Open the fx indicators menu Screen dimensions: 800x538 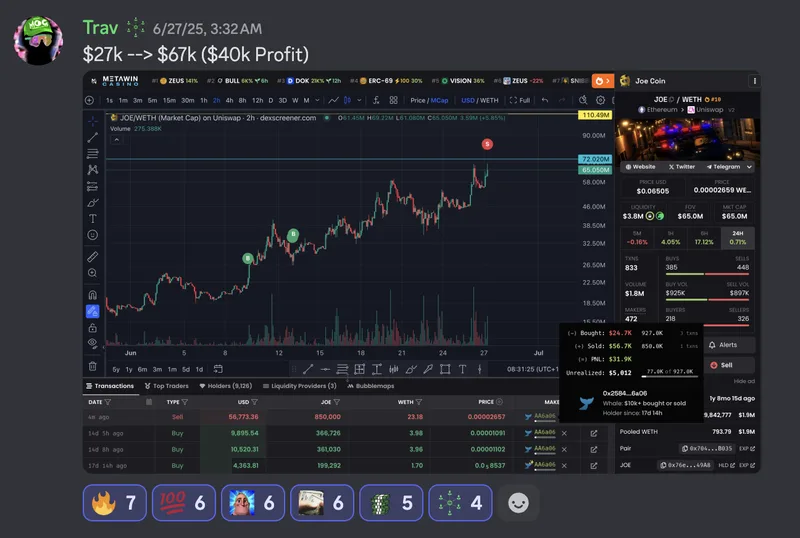376,101
